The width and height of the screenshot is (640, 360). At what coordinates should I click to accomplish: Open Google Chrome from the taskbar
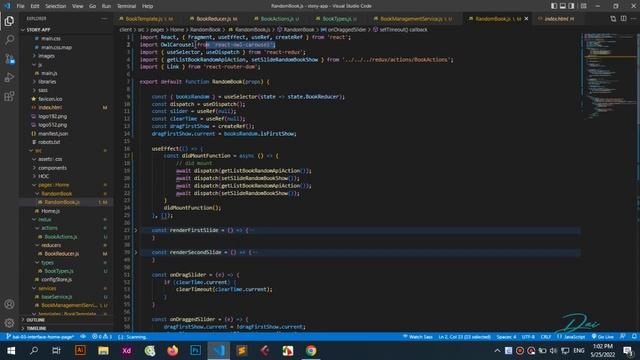click(x=311, y=351)
